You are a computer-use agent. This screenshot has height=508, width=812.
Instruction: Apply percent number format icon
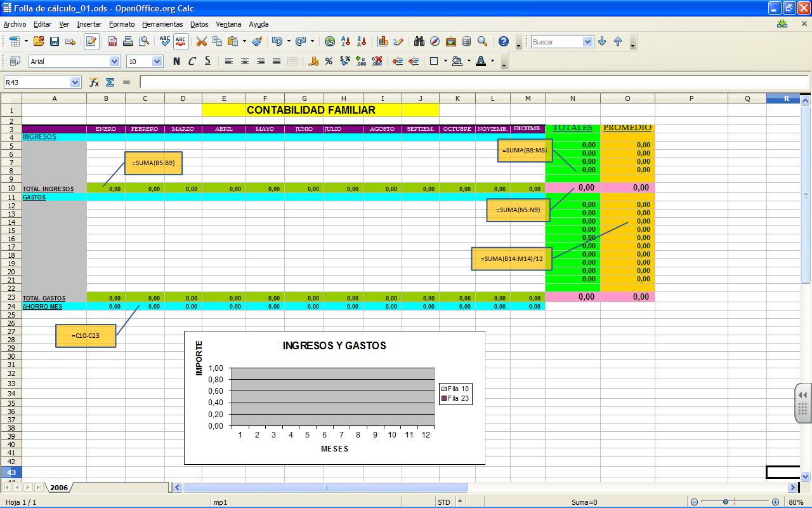[x=329, y=62]
